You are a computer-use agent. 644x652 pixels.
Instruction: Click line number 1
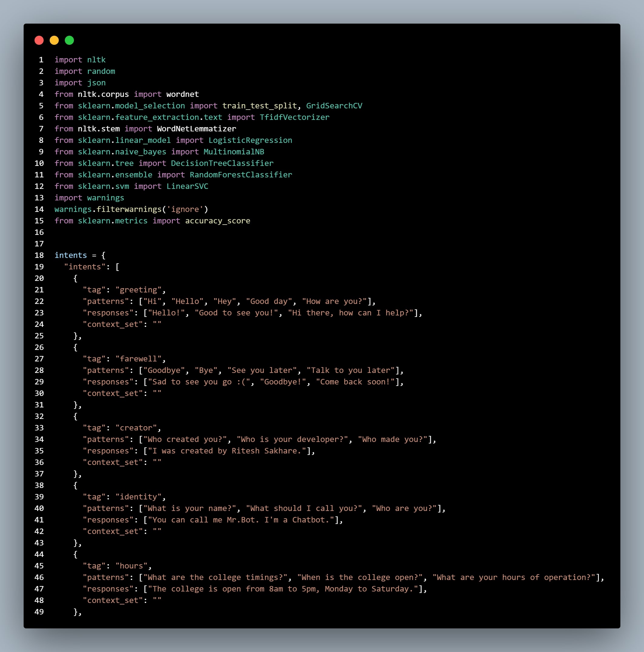point(41,60)
